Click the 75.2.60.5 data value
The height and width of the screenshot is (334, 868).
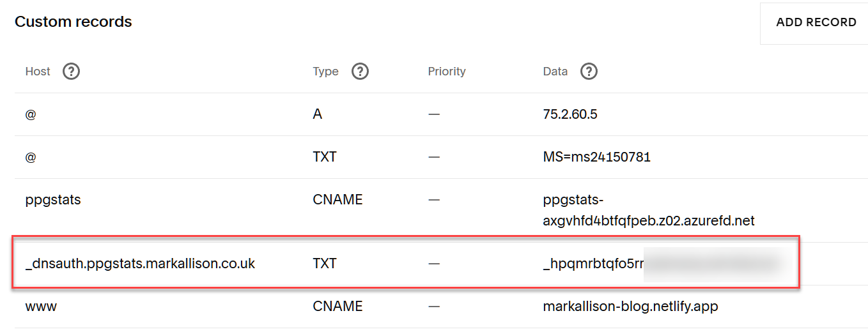(x=570, y=114)
